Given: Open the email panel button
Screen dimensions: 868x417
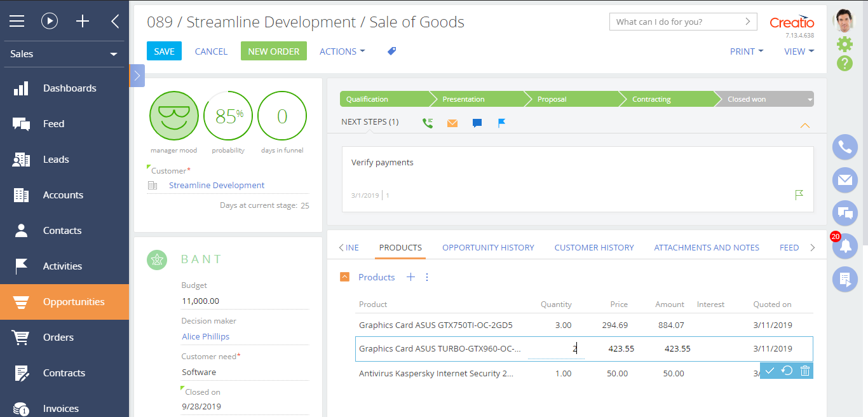Looking at the screenshot, I should (x=845, y=181).
